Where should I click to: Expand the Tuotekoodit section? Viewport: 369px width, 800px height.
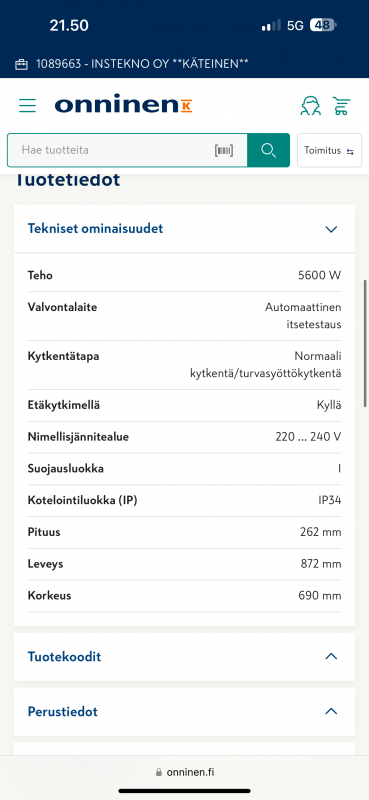click(331, 657)
